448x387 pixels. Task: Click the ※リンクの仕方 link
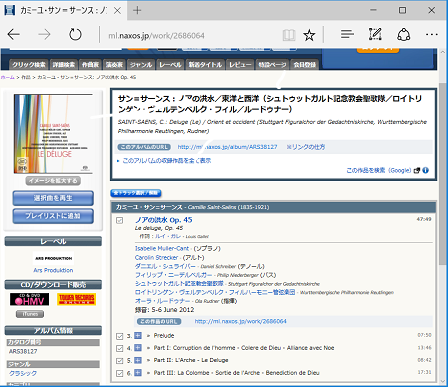click(306, 147)
